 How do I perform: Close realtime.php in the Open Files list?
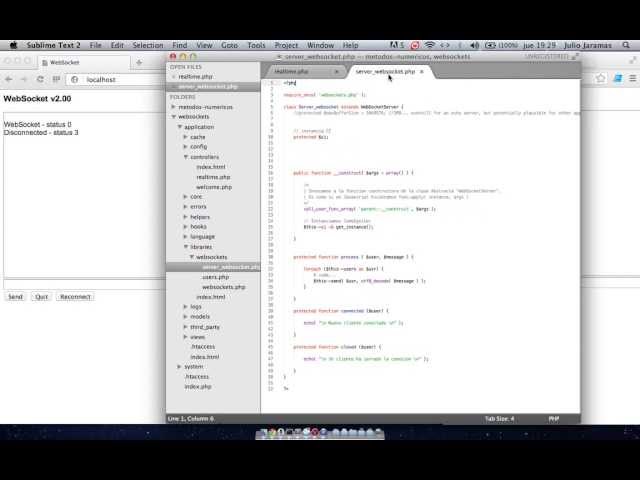coord(173,77)
